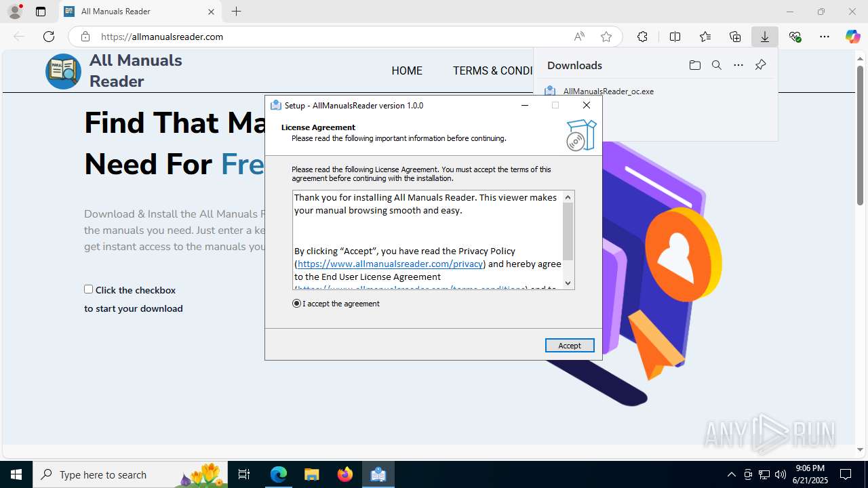Tick the start download checkbox
This screenshot has width=868, height=488.
click(x=88, y=289)
